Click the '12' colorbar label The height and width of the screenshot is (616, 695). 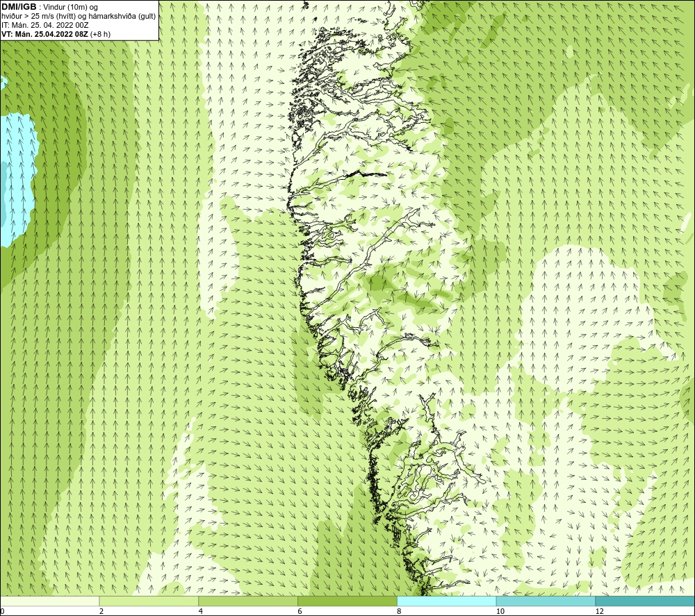[600, 612]
